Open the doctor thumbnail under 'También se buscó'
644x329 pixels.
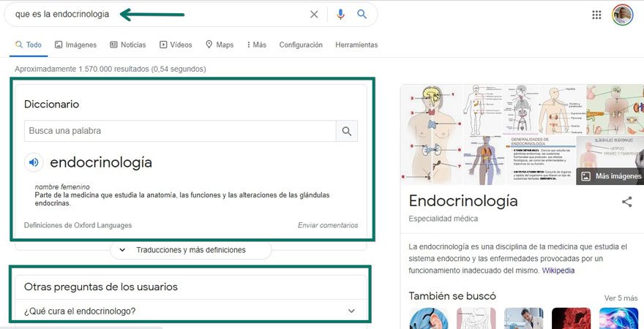coord(524,318)
